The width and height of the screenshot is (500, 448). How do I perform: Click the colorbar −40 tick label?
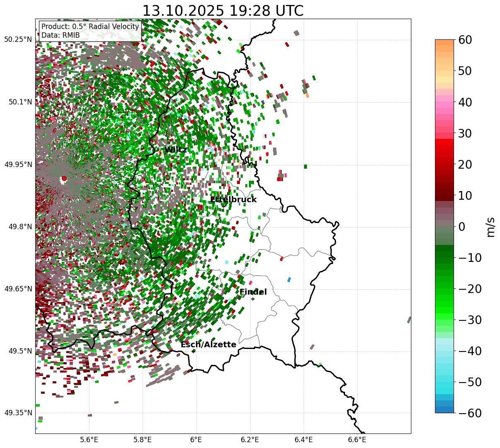(470, 351)
